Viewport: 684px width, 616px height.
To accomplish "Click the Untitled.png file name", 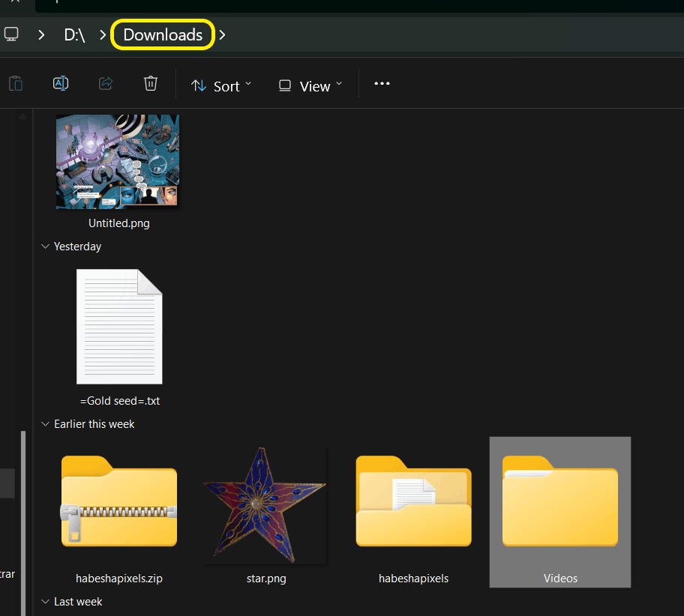I will pyautogui.click(x=119, y=223).
